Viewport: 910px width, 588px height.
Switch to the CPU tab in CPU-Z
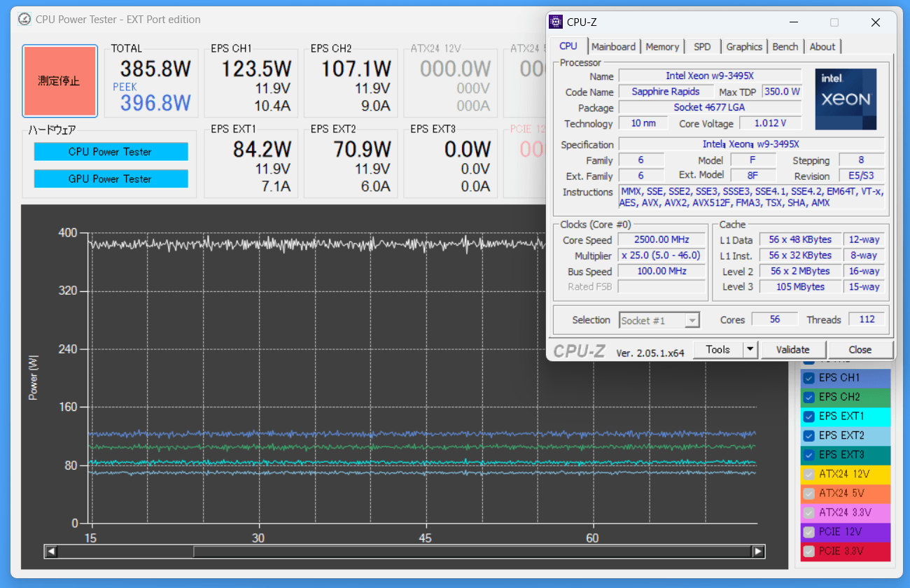(568, 46)
